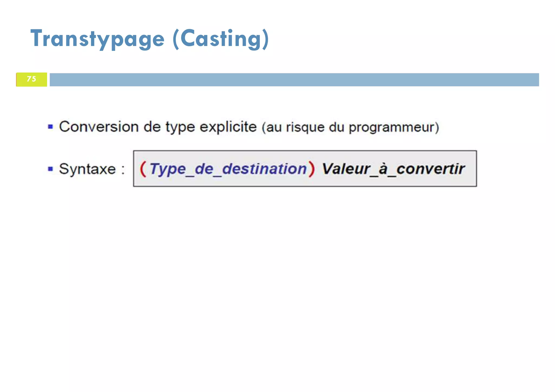
Task: Click the text "Conversion de type explicite"
Action: coord(158,127)
